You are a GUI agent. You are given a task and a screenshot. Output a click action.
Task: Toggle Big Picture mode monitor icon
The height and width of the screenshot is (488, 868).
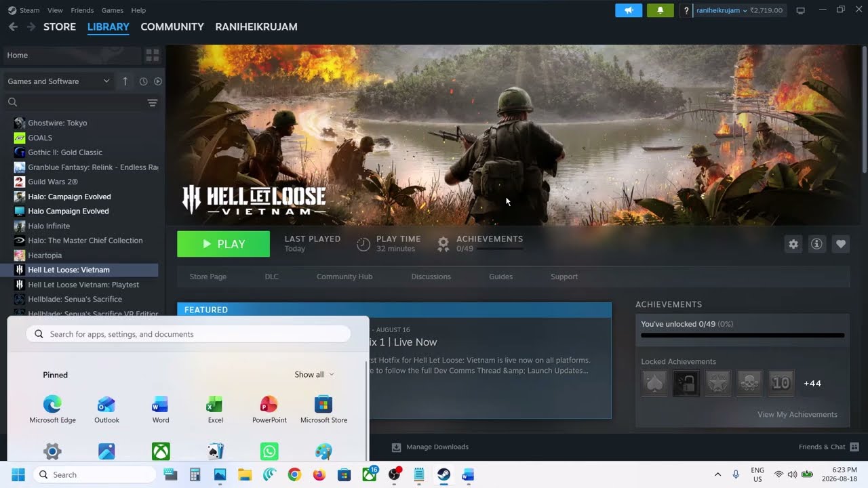800,10
